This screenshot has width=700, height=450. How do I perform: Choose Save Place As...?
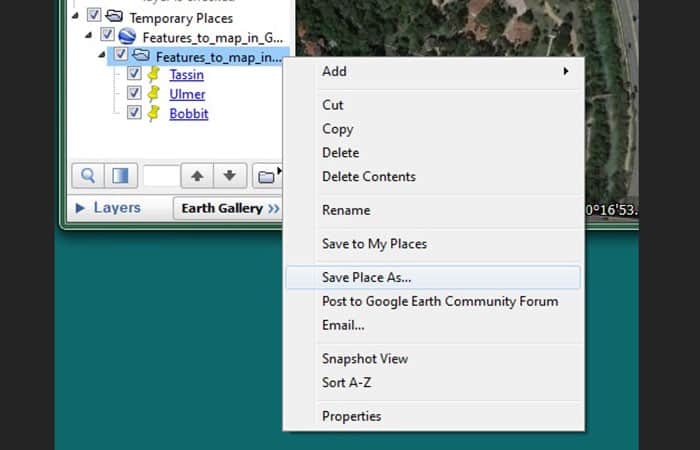[x=433, y=277]
